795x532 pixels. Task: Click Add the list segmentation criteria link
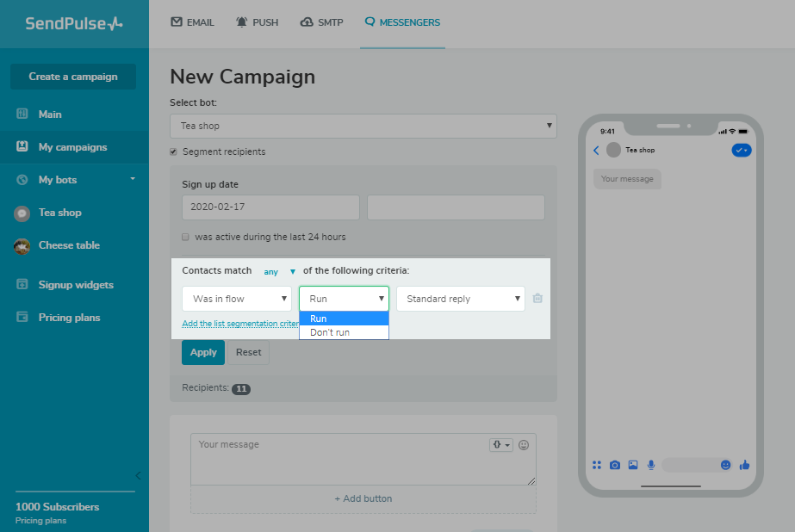coord(240,324)
